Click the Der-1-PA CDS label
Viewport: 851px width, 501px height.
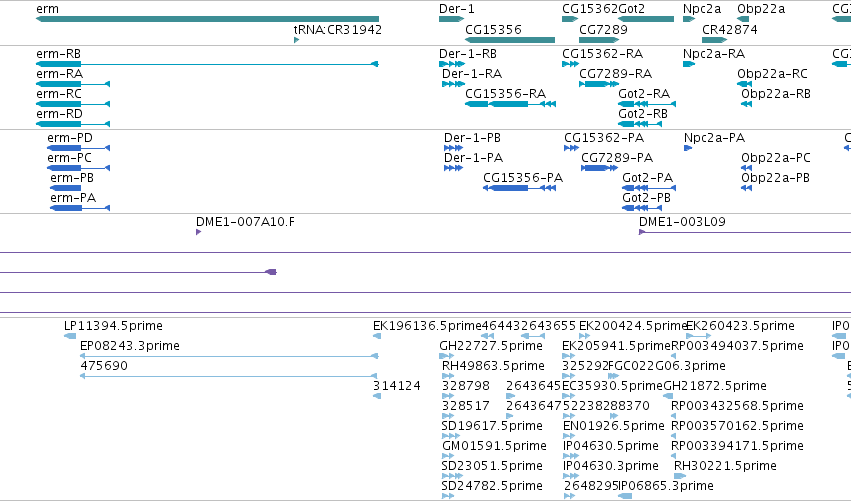[x=473, y=158]
